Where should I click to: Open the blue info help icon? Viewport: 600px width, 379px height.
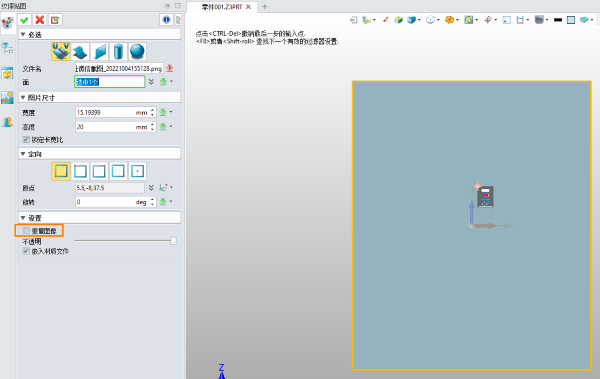(166, 20)
